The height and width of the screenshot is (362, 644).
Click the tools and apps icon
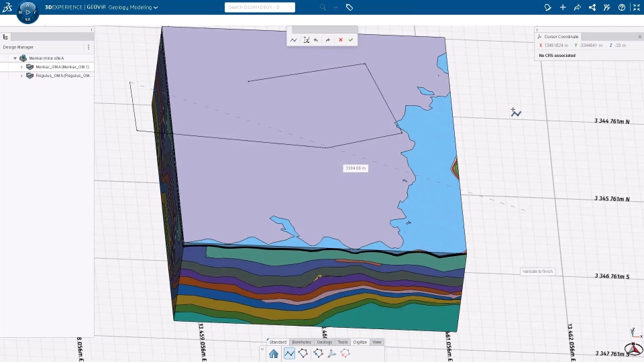click(607, 7)
